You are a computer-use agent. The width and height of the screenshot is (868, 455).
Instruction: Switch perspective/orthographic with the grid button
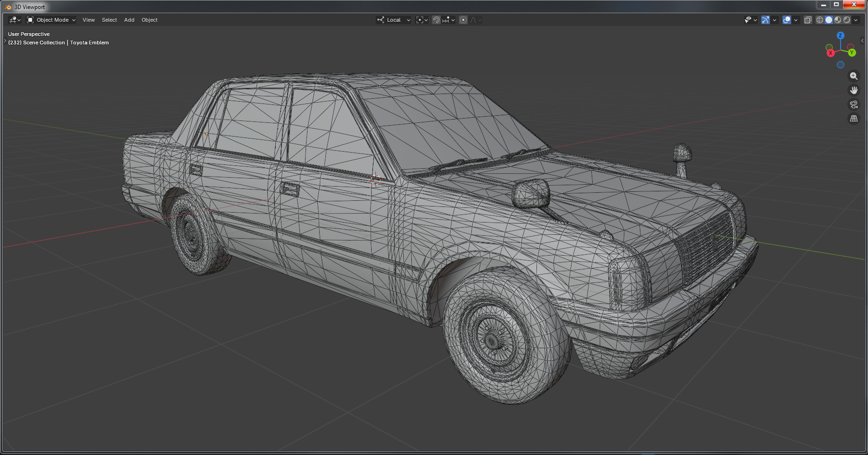854,119
